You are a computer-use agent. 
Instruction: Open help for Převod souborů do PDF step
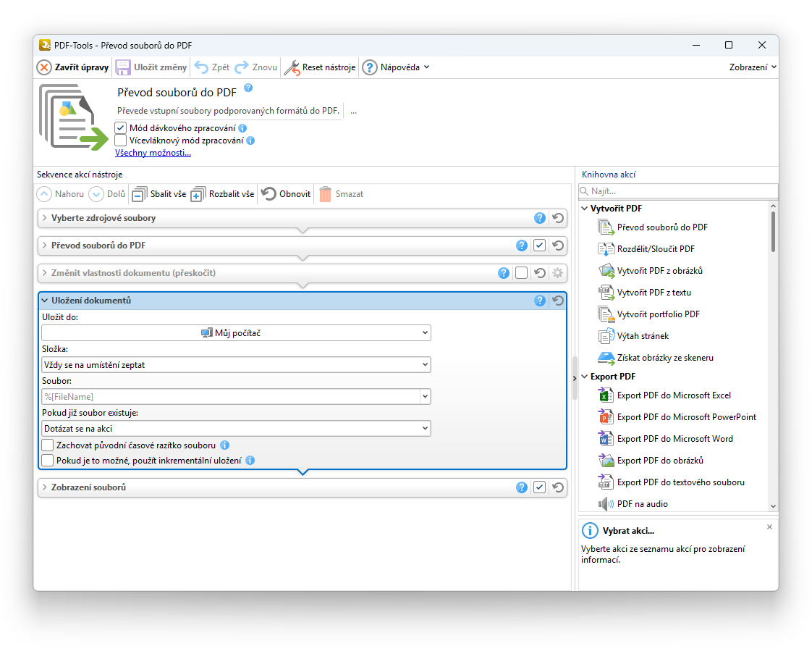(x=522, y=246)
